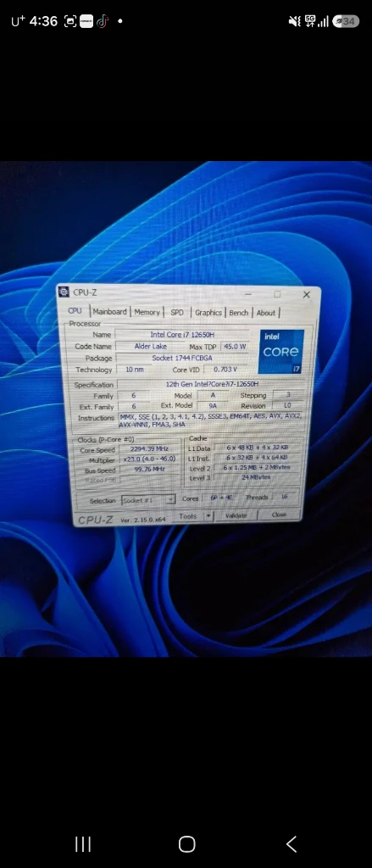Click the Intel Core i7 logo badge

point(280,352)
